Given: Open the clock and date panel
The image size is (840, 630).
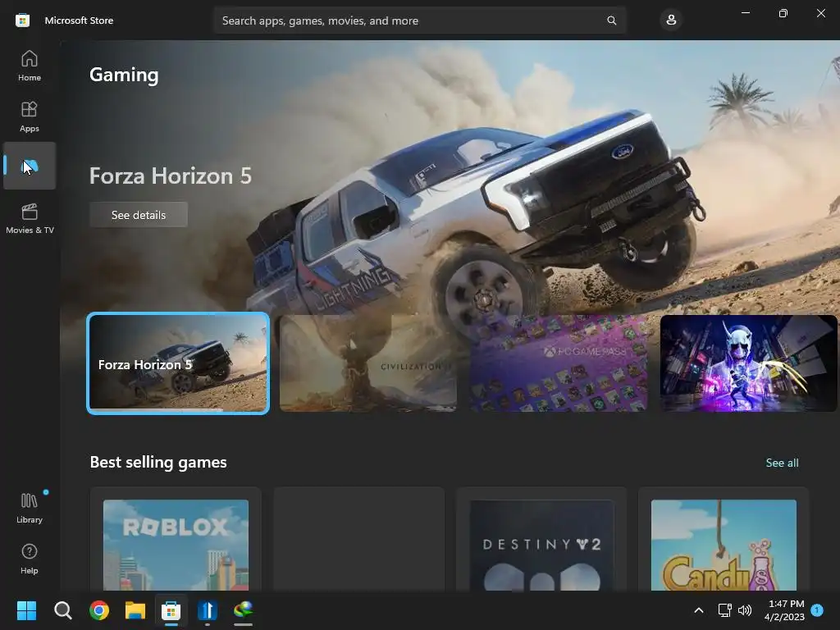Looking at the screenshot, I should pos(785,610).
